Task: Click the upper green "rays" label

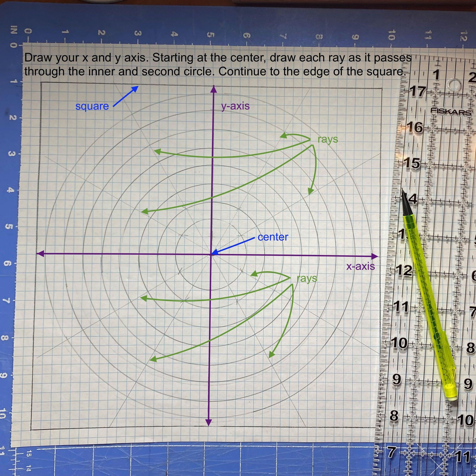Action: [328, 139]
